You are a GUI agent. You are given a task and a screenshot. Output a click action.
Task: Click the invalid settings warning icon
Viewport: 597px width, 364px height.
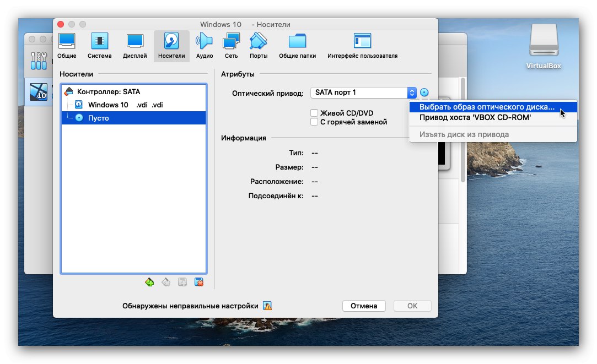coord(267,306)
